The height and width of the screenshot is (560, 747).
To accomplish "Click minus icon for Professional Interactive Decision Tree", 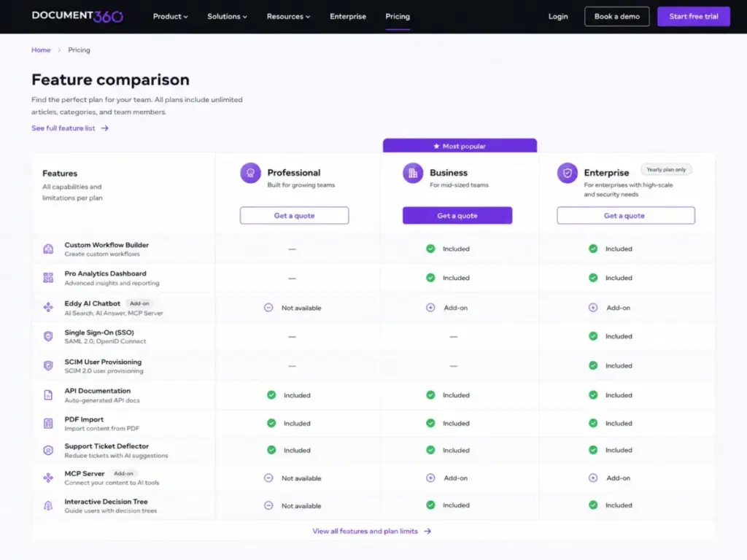I will tap(268, 505).
